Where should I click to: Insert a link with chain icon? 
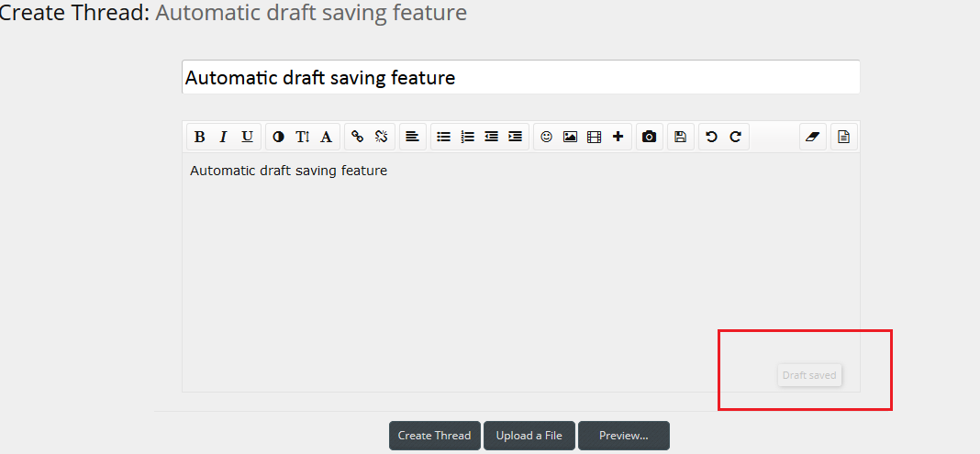(358, 137)
